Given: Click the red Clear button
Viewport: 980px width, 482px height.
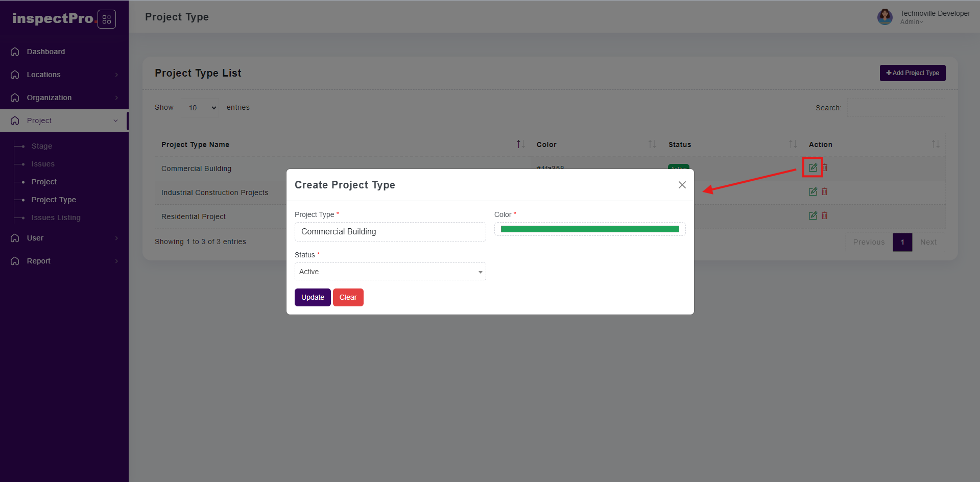Looking at the screenshot, I should pos(348,297).
